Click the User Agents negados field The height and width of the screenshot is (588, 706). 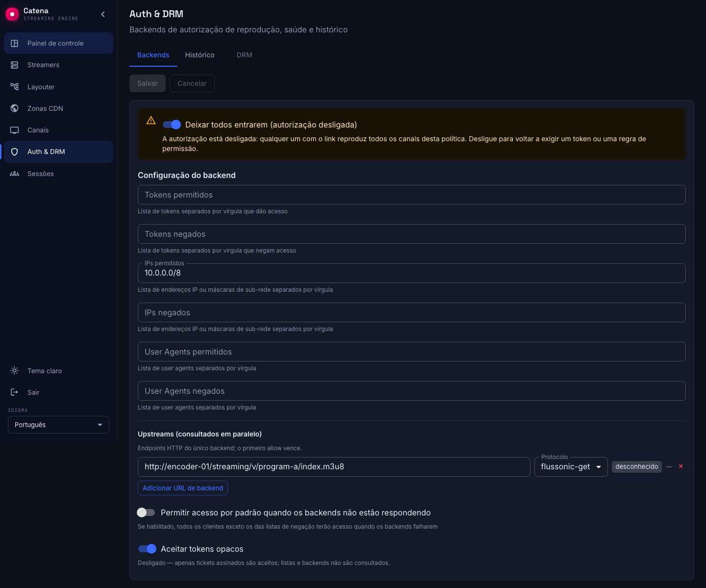412,391
